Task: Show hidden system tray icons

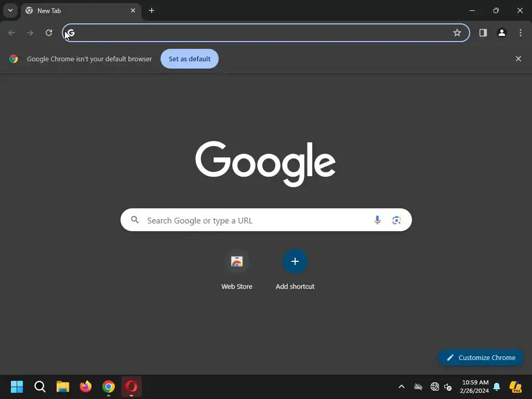Action: tap(402, 387)
